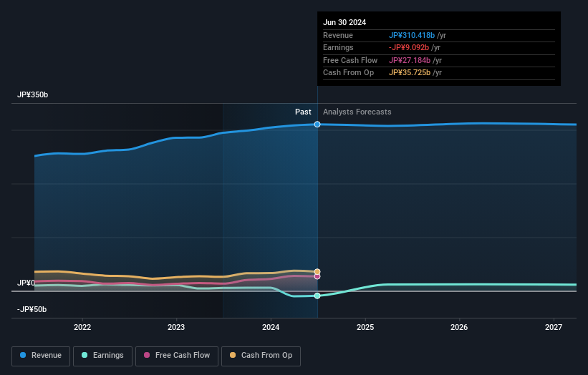Click the 2024 x-axis label
Viewport: 588px width, 375px height.
271,327
